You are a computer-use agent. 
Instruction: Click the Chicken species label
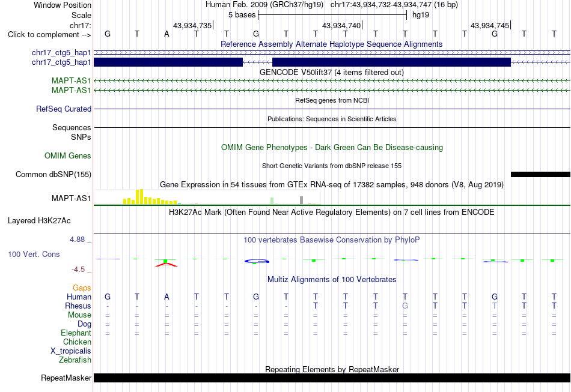point(77,342)
